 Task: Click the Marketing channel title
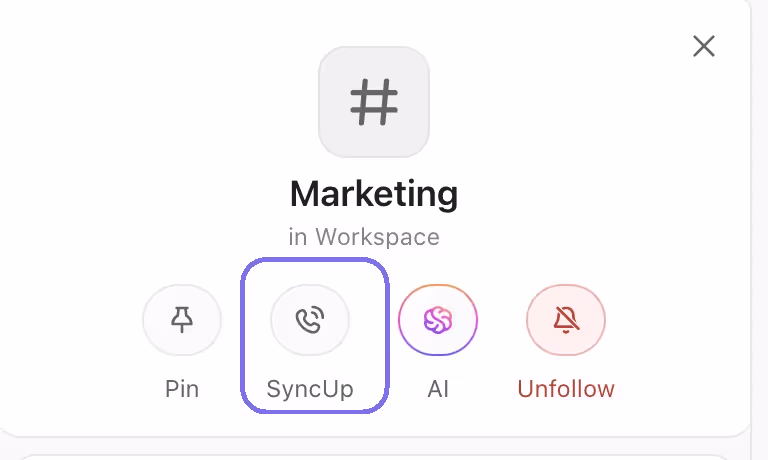coord(374,193)
